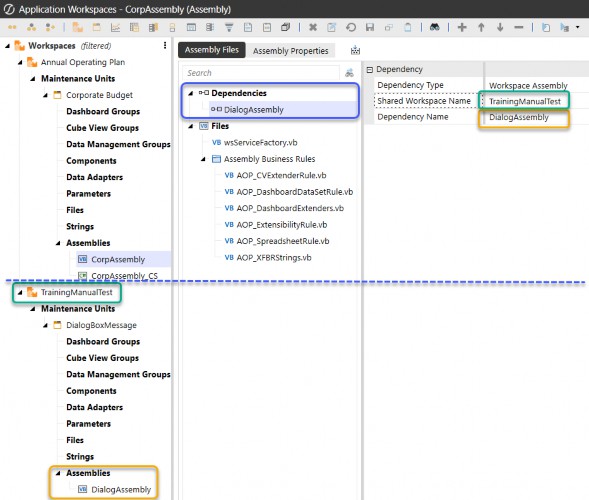Viewport: 589px width, 500px height.
Task: Collapse the Dependencies tree node
Action: point(191,93)
